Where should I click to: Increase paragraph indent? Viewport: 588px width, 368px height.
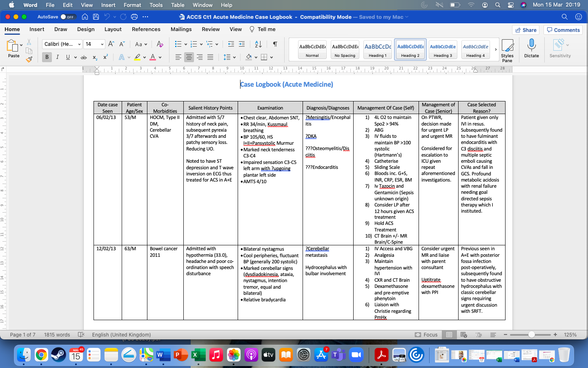pos(242,44)
